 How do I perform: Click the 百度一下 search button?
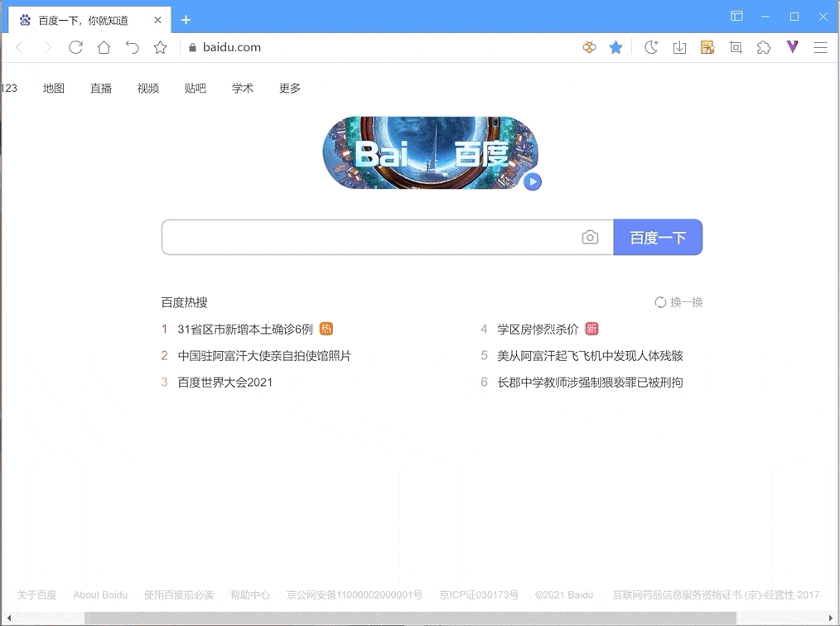pos(658,237)
